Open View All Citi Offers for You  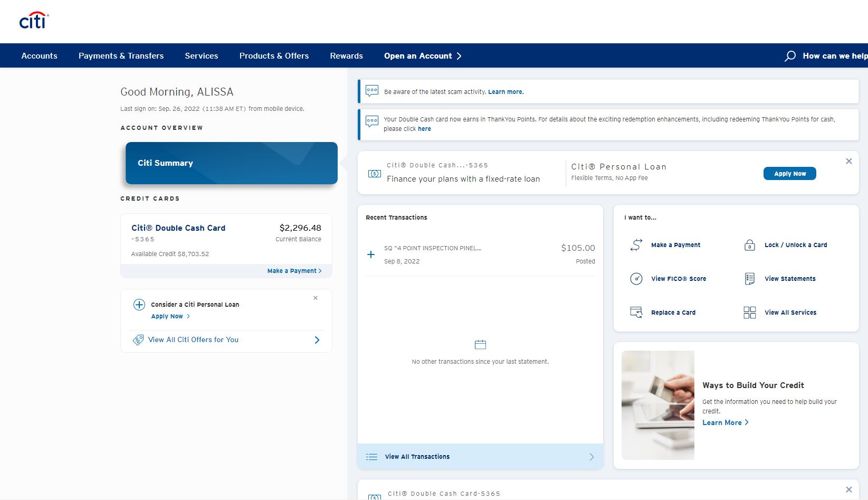(194, 340)
